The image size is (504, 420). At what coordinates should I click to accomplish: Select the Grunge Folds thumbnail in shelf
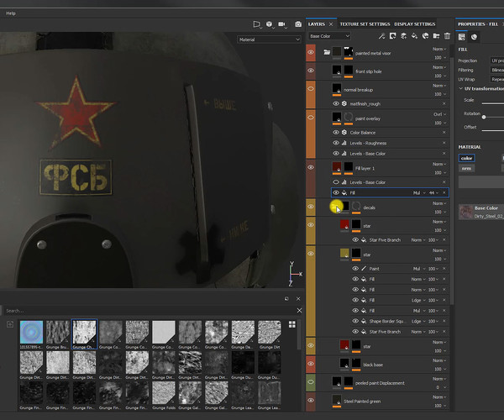tap(164, 392)
